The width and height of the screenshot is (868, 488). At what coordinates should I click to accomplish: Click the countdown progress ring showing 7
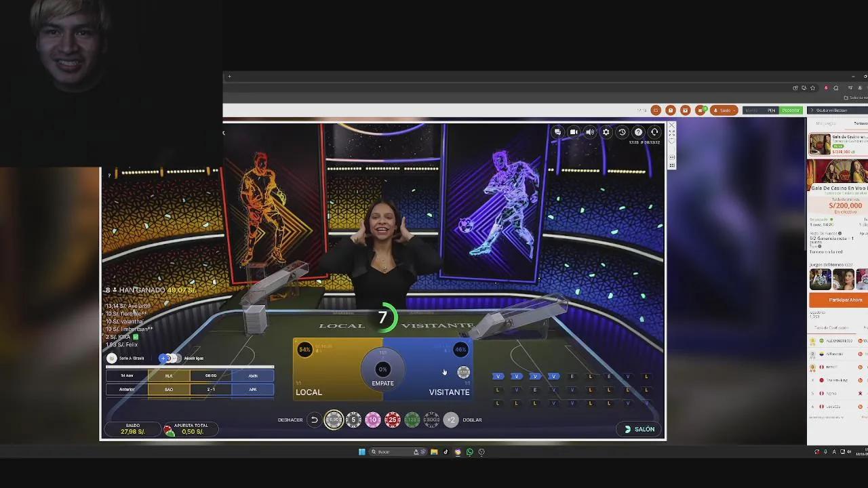384,317
